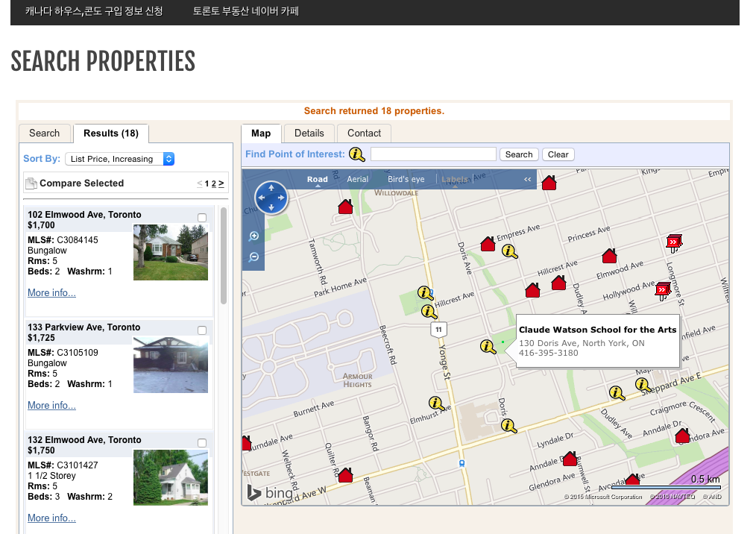Screen dimensions: 756x534
Task: Click the map pan compass control
Action: point(271,198)
